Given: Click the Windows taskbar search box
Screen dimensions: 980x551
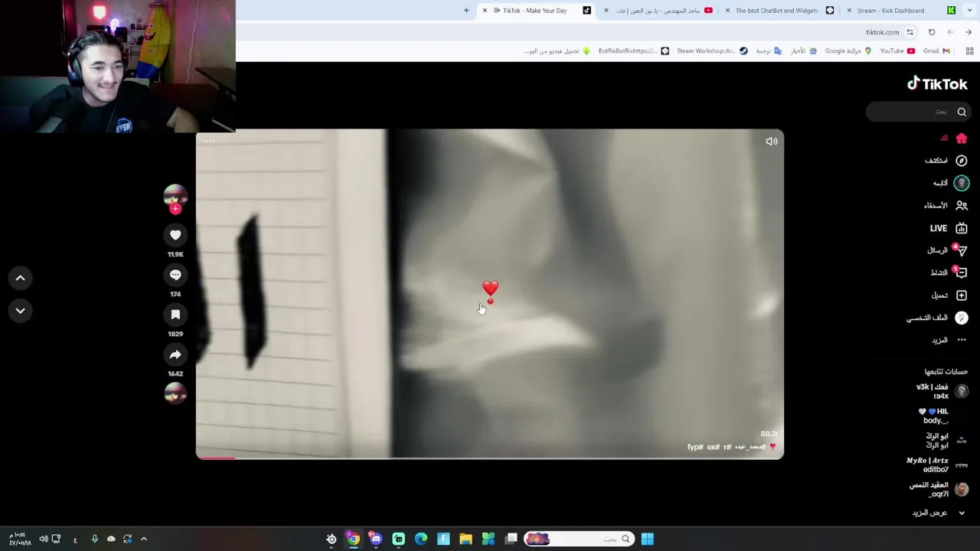Looking at the screenshot, I should [580, 539].
